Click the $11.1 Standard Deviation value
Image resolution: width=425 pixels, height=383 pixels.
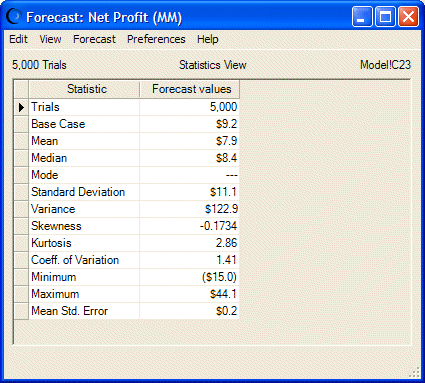pyautogui.click(x=223, y=192)
